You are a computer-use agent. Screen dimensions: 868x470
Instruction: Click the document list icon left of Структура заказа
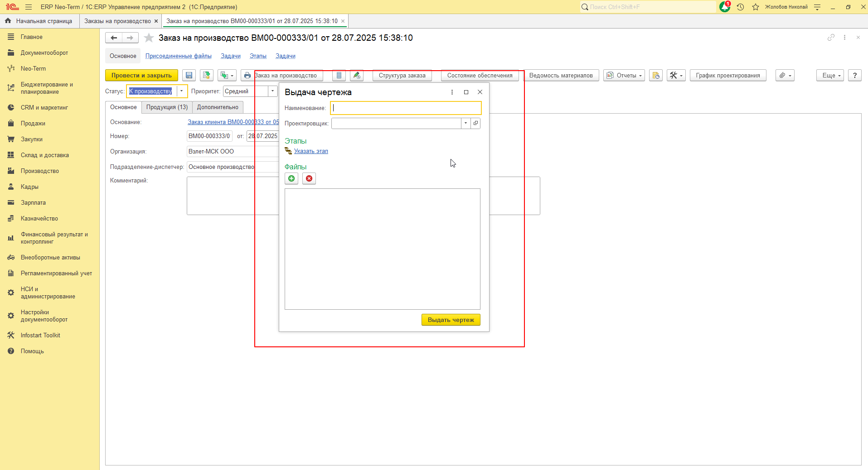click(339, 76)
